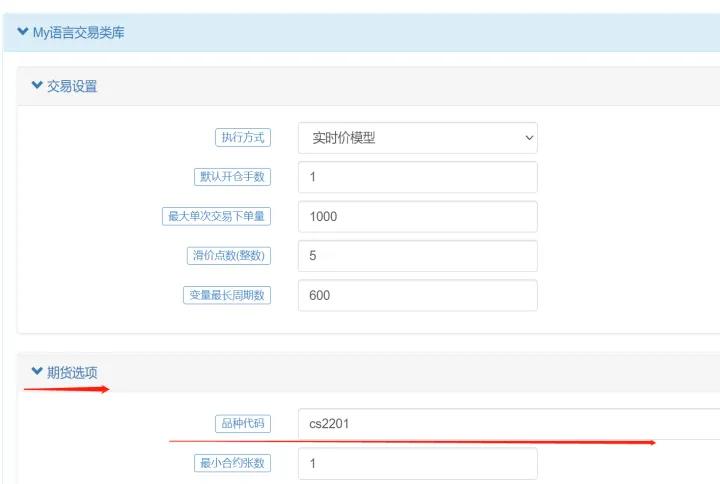The width and height of the screenshot is (720, 484).
Task: Collapse the 交易设置 panel chevron
Action: [x=37, y=85]
